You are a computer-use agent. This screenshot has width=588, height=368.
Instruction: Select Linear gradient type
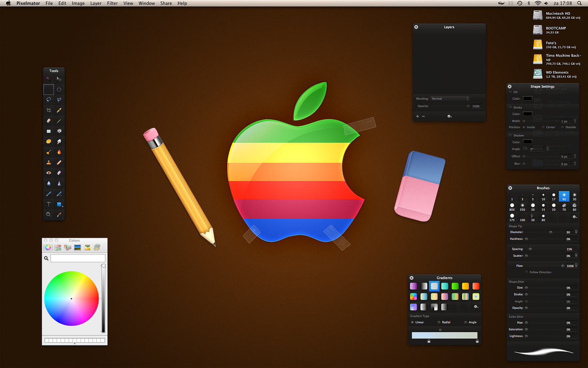(412, 322)
